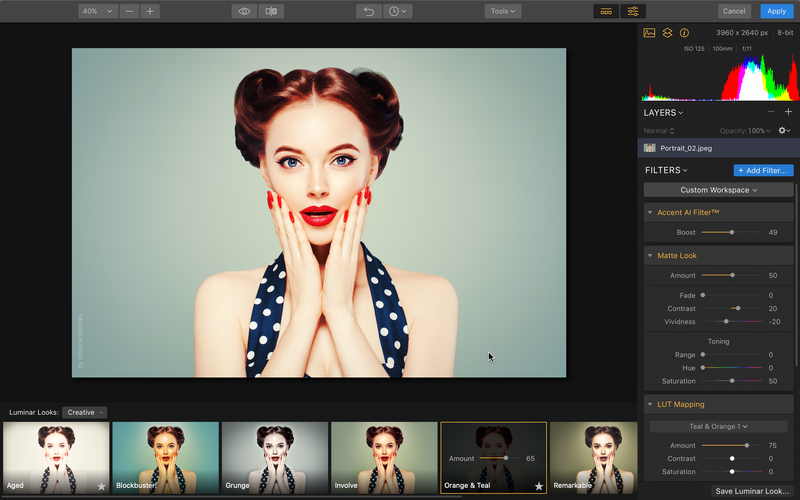Open the Custom Workspace dropdown
Screen dimensions: 800x500
click(718, 190)
